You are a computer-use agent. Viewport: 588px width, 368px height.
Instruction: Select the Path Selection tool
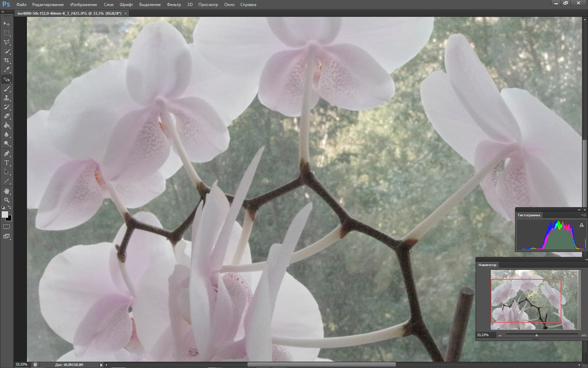coord(7,172)
